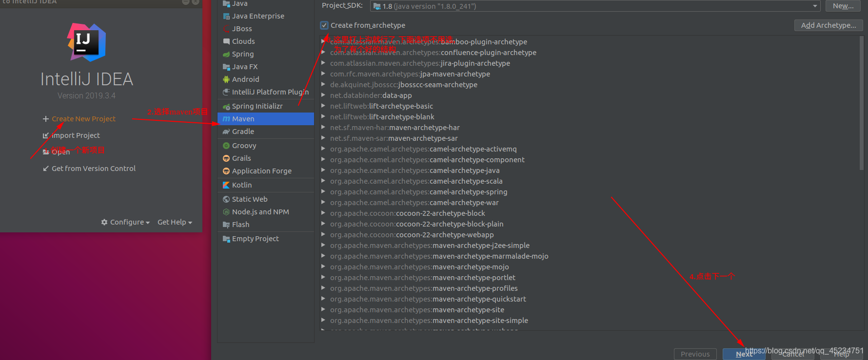Open the Project SDK dropdown
Viewport: 868px width, 360px height.
pyautogui.click(x=595, y=6)
